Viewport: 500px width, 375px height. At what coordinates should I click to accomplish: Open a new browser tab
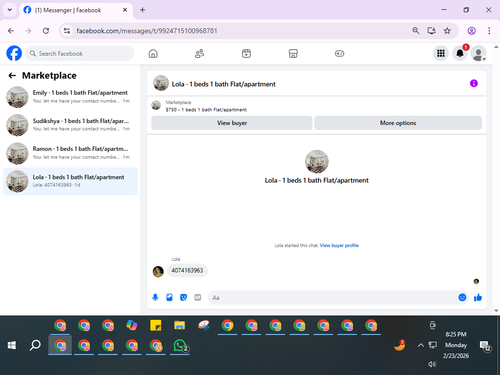tap(142, 10)
